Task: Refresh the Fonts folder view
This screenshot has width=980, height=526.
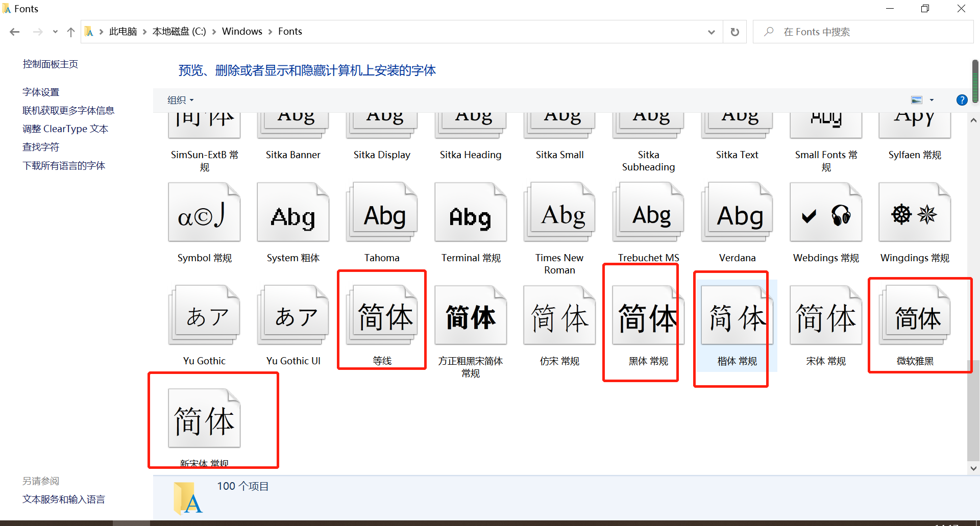Action: tap(734, 32)
